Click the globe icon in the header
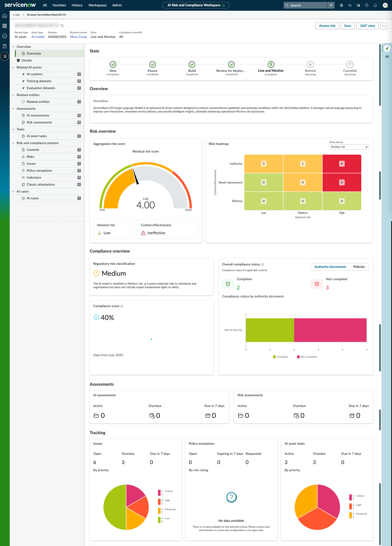Image resolution: width=392 pixels, height=546 pixels. (341, 5)
